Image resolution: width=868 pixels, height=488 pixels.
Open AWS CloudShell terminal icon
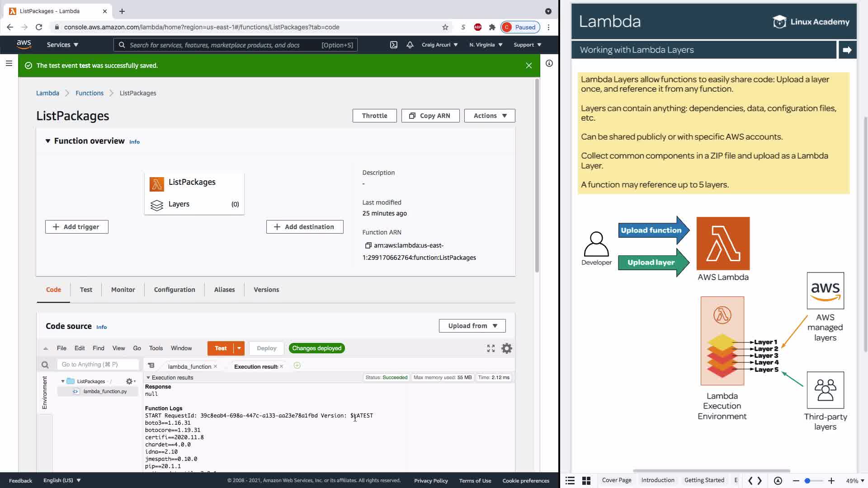point(394,45)
